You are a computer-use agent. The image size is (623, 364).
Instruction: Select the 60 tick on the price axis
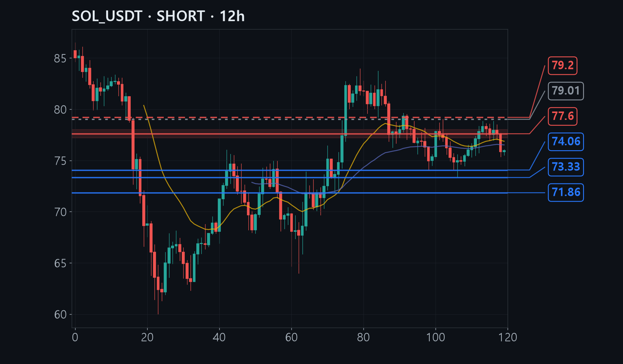[60, 315]
